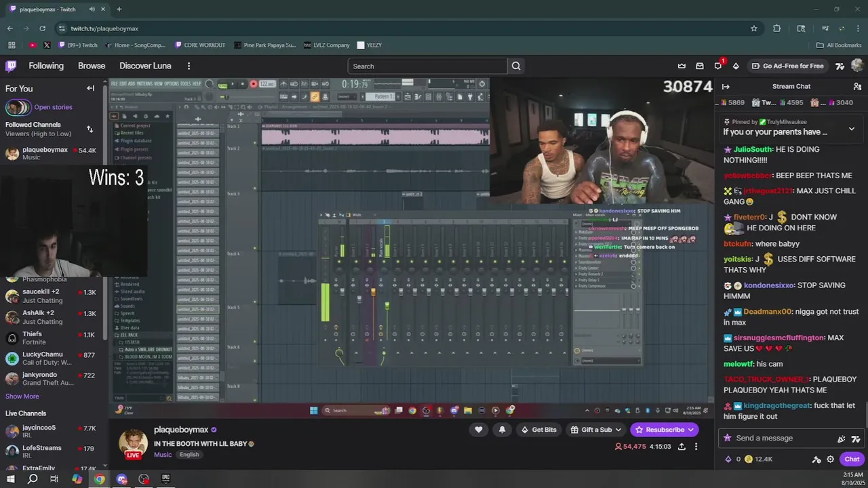The height and width of the screenshot is (488, 868).
Task: Click the search magnifier button
Action: [x=516, y=66]
